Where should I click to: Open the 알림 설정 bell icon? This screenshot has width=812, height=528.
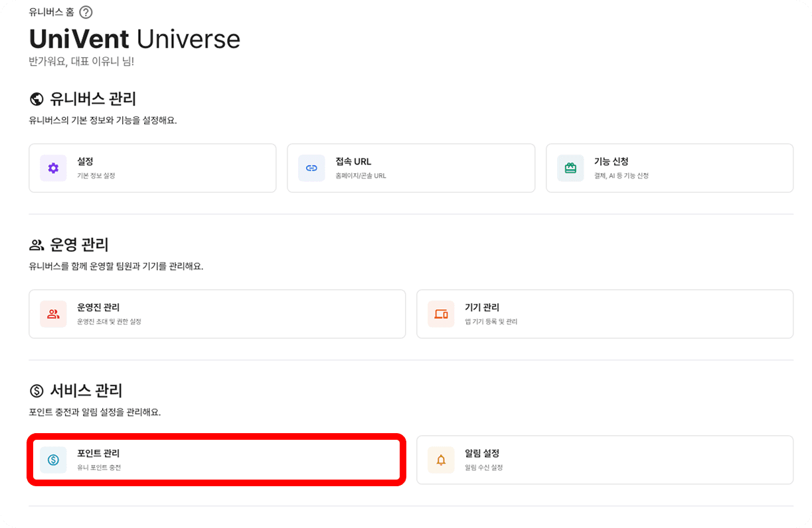click(x=441, y=459)
